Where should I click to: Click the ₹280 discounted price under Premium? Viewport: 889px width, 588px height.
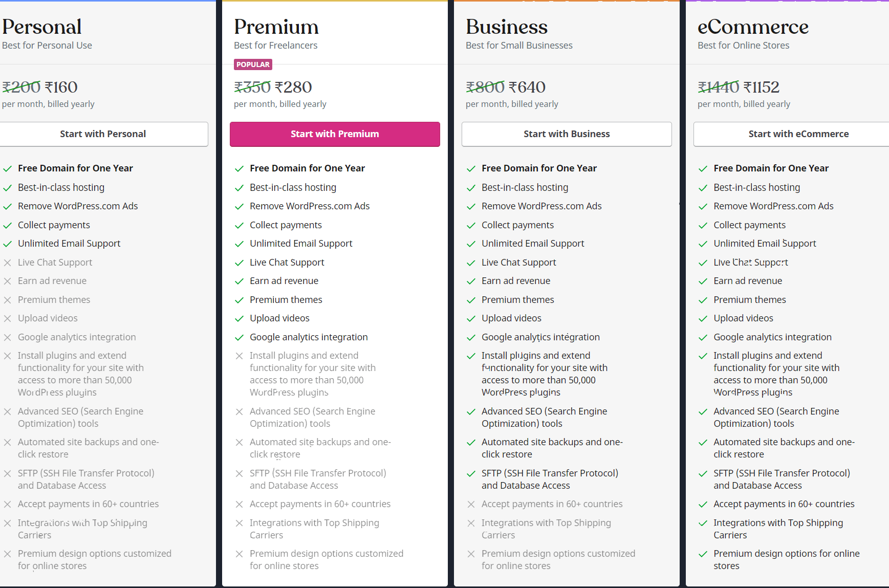[293, 87]
